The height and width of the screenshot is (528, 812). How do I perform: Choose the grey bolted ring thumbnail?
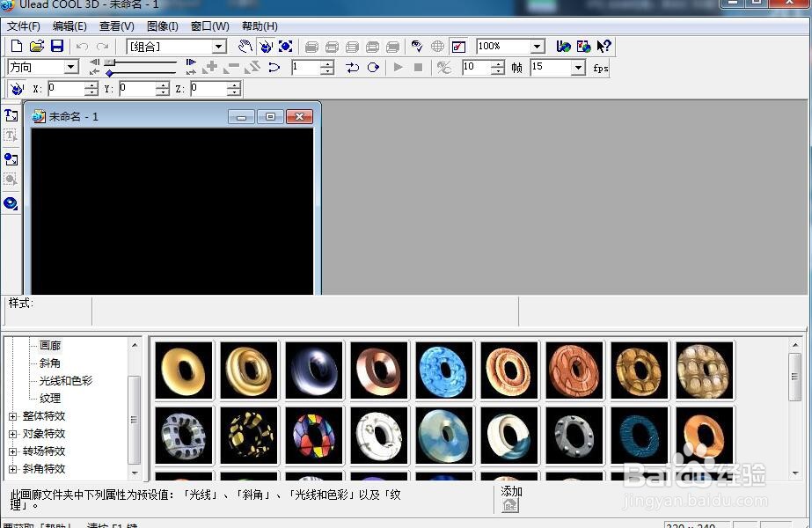[574, 436]
